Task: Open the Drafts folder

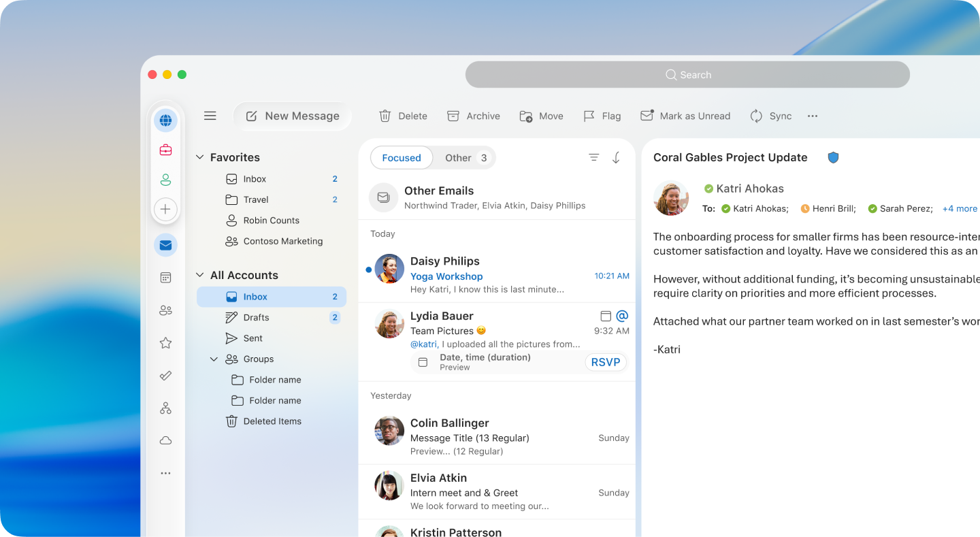Action: [272, 317]
